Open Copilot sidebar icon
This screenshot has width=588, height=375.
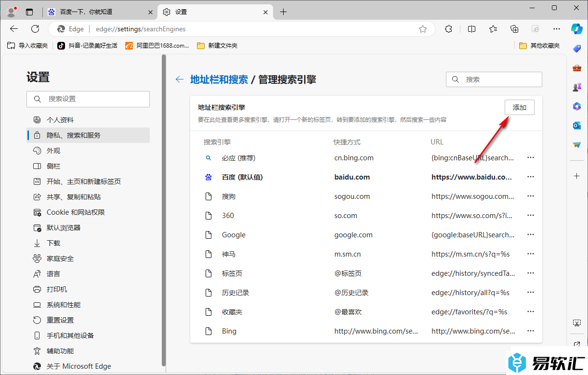tap(577, 29)
